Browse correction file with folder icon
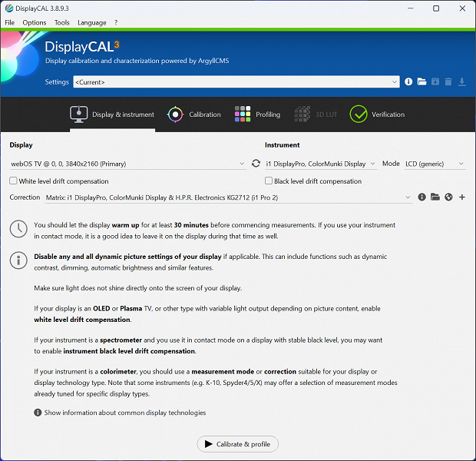Screen dimensions: 476x461 (x=435, y=197)
